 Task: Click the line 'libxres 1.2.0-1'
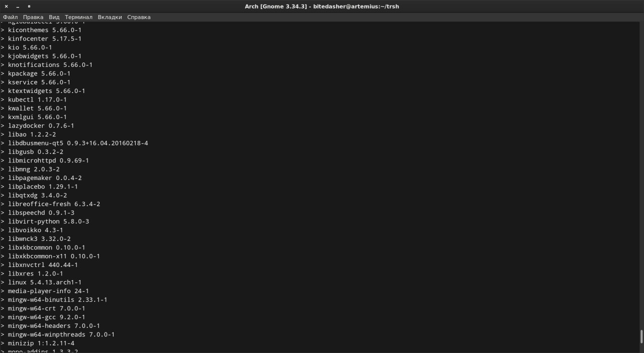pyautogui.click(x=36, y=274)
